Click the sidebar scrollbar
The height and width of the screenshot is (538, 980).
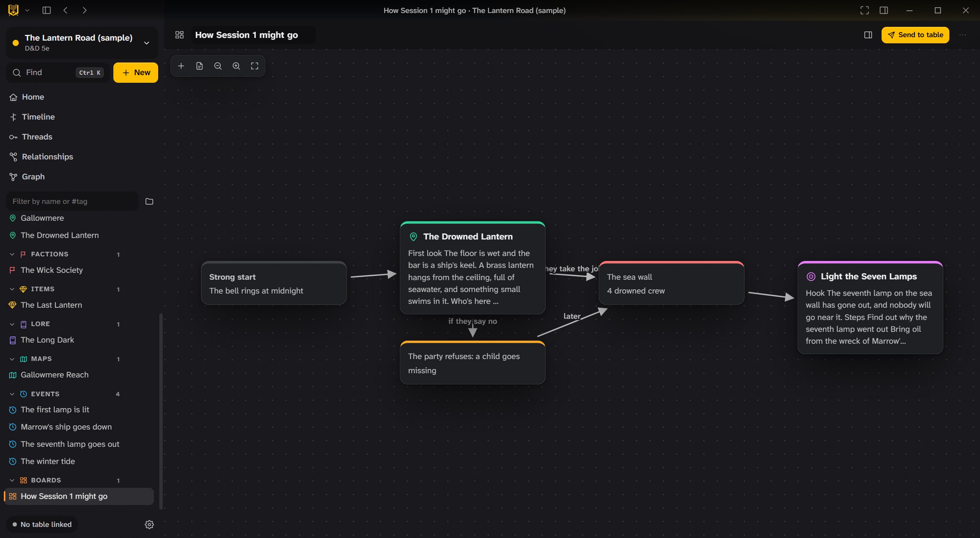pyautogui.click(x=161, y=411)
